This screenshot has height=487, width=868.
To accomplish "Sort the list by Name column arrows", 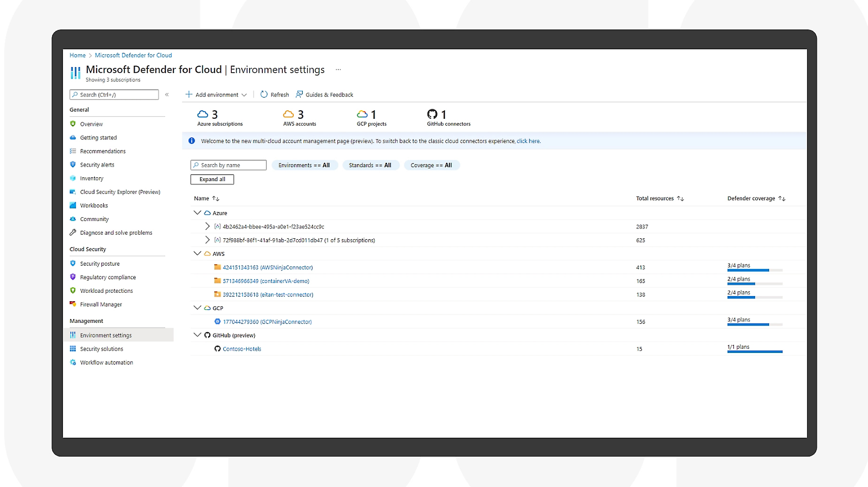I will point(216,198).
